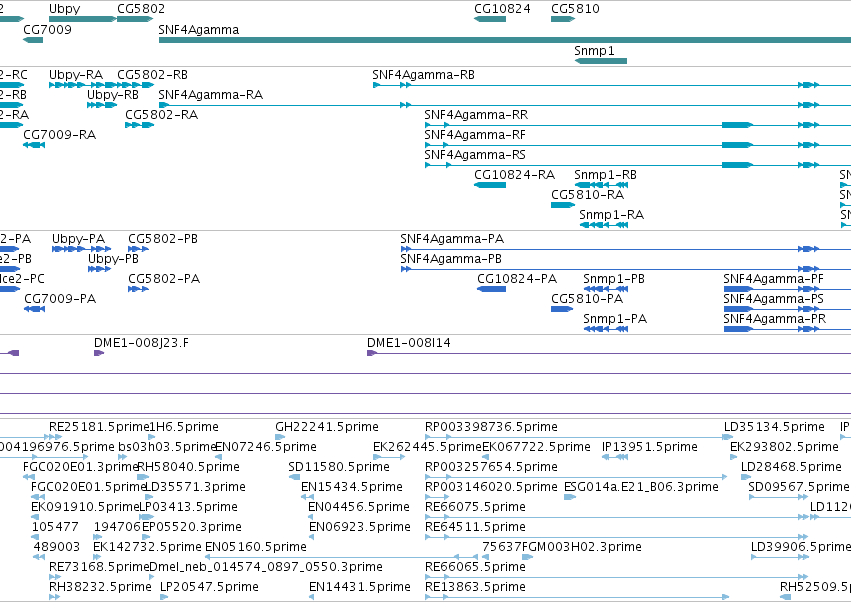Viewport: 851px width, 602px height.
Task: Click EST GH22241.5prime
Action: pos(280,437)
